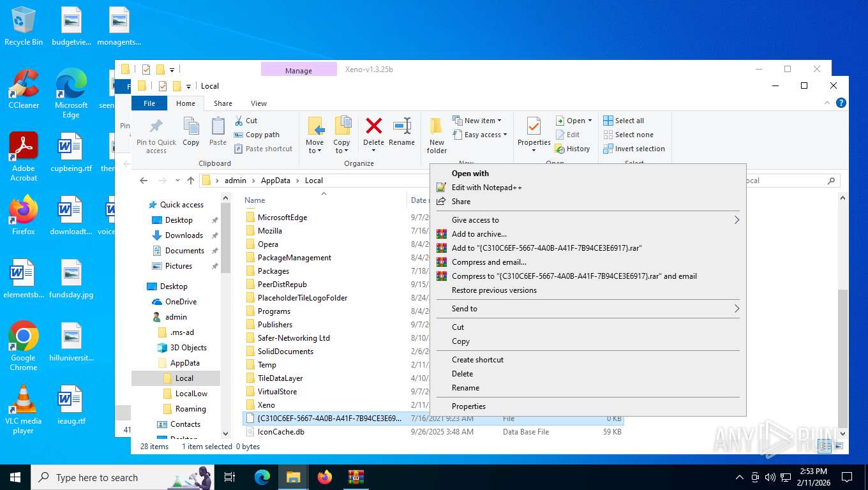
Task: Open the CCleaner desktop shortcut
Action: [24, 89]
